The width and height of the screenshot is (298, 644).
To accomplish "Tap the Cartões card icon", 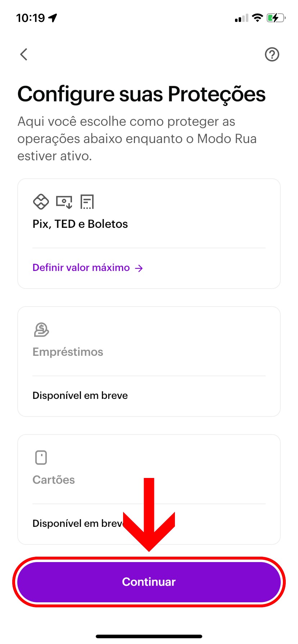I will pyautogui.click(x=41, y=457).
